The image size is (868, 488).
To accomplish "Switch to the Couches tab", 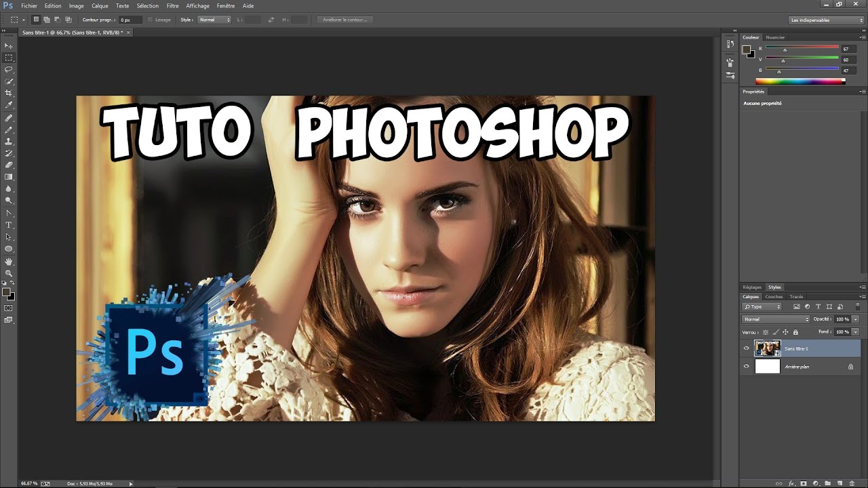I will click(x=774, y=296).
